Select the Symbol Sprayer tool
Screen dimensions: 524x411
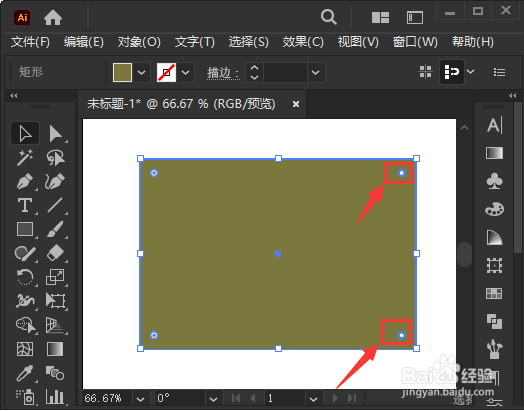[x=25, y=397]
